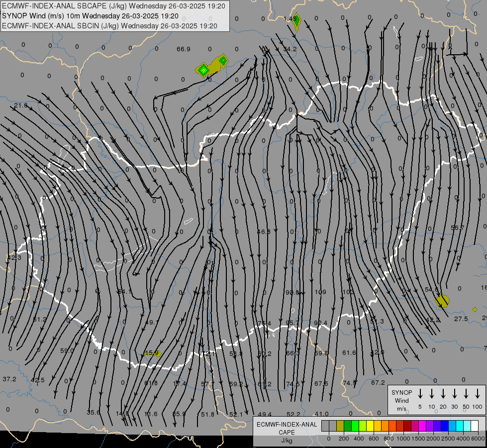
Task: Select the bright green swatch in CAPE legend
Action: coord(355,426)
